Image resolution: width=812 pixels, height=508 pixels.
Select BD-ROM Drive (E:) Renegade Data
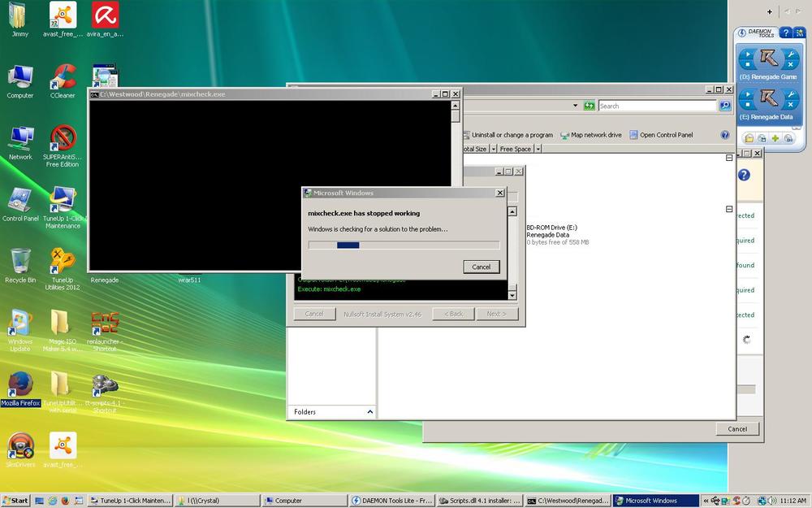pyautogui.click(x=558, y=235)
